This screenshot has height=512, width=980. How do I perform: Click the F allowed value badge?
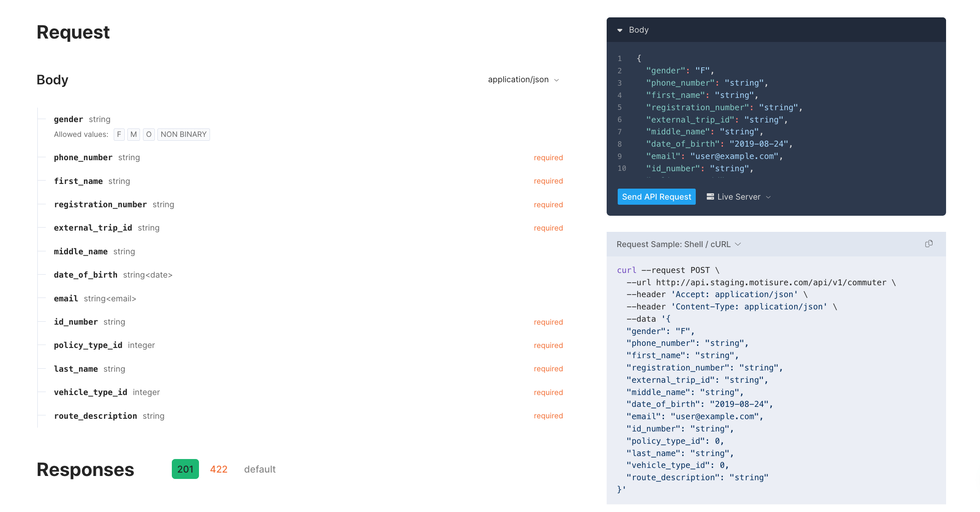click(x=119, y=134)
